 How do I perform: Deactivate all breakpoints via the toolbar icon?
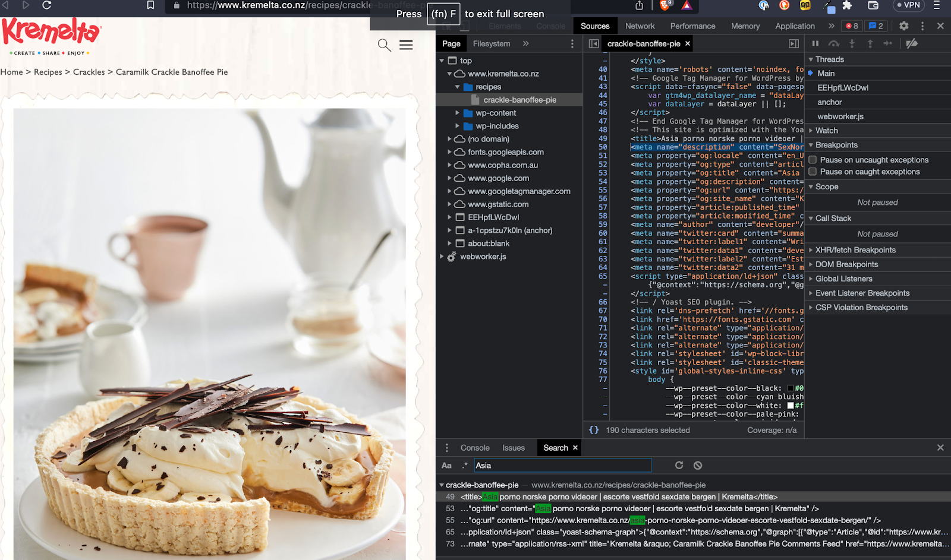pos(914,43)
